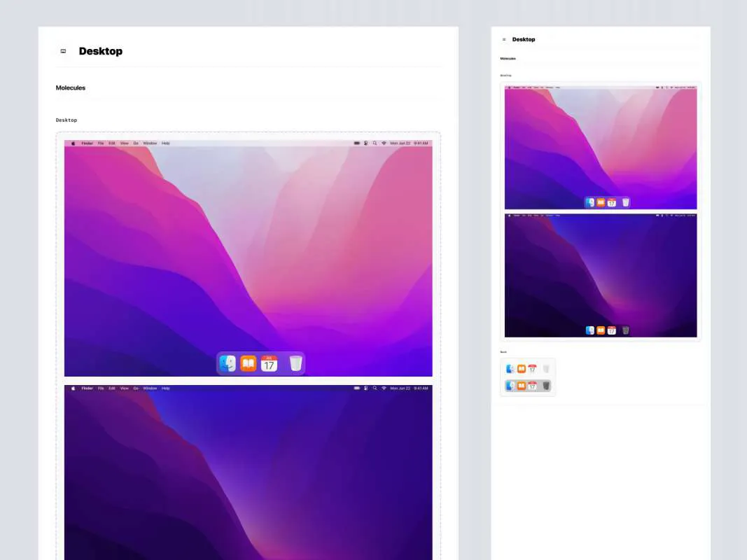The height and width of the screenshot is (560, 747).
Task: Open the Calendar app showing 17
Action: (x=270, y=363)
